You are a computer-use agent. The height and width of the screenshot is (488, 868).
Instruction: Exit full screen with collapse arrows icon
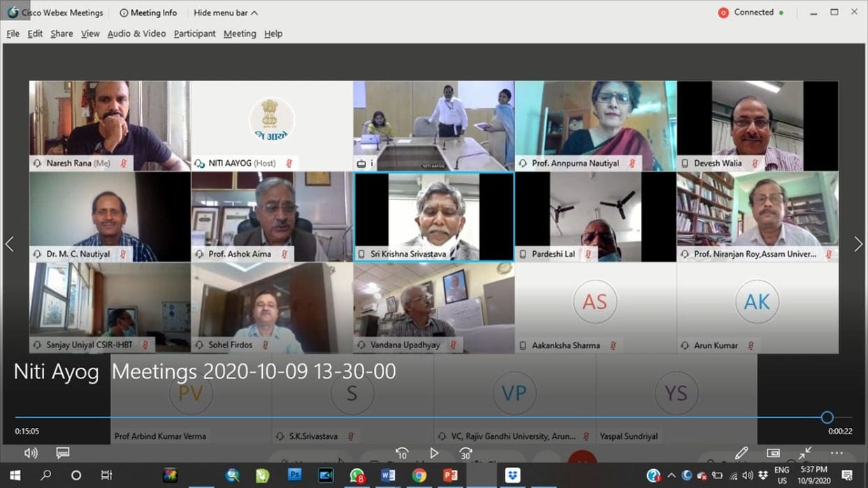(x=805, y=453)
